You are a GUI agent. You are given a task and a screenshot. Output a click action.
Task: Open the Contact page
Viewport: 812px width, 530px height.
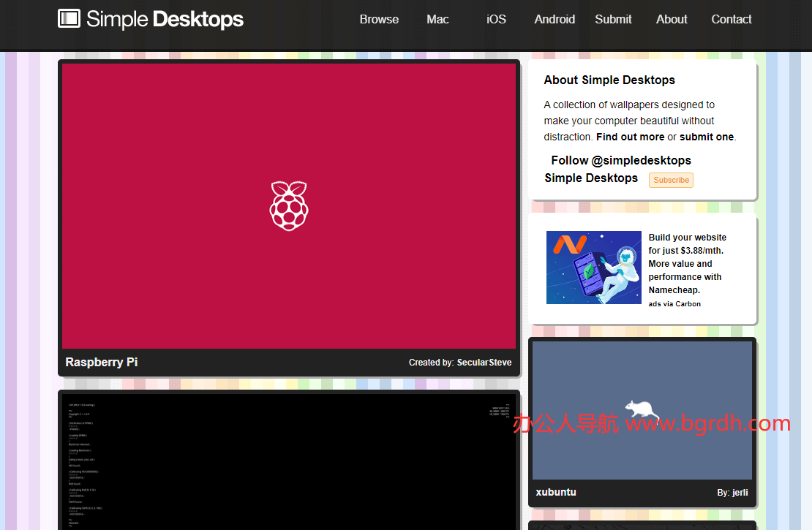tap(731, 20)
